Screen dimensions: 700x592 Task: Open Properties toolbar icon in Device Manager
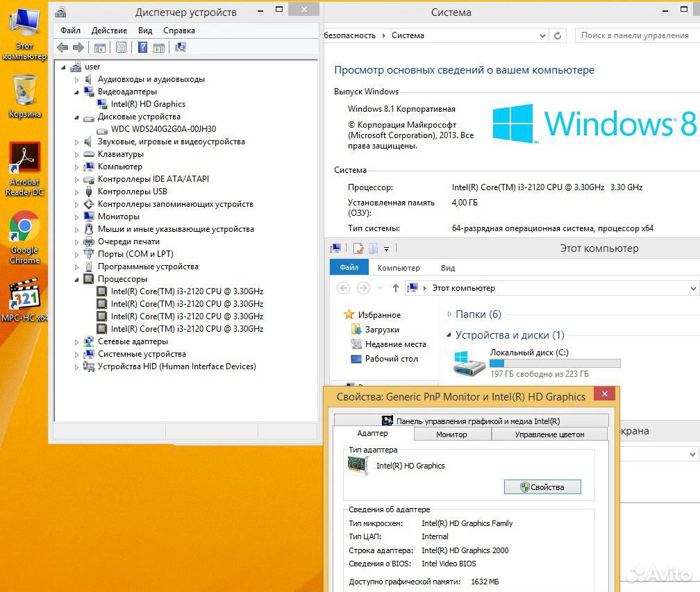[x=121, y=47]
